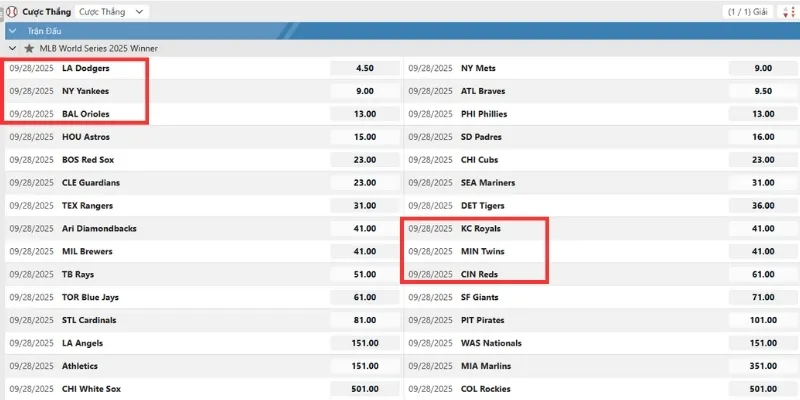
Task: Select DET Tigers odds 36.00
Action: point(763,206)
